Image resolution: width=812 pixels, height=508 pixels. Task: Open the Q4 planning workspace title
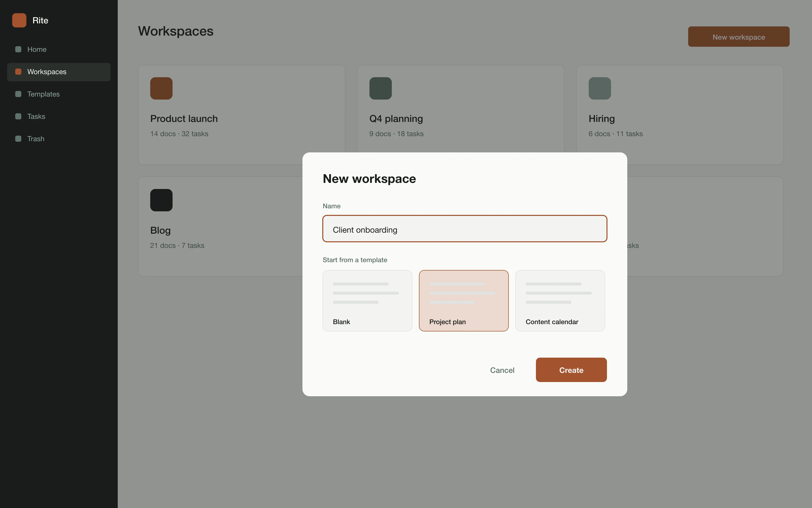tap(396, 119)
